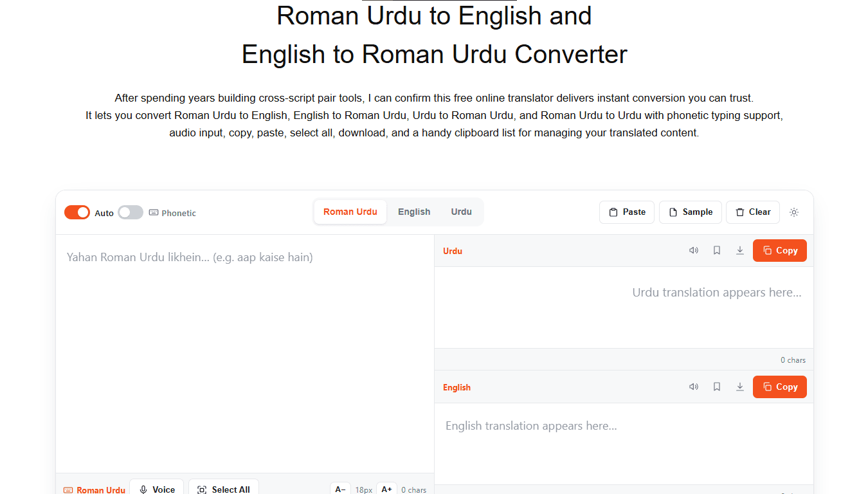Switch to the Urdu input tab
868x494 pixels.
click(x=462, y=212)
